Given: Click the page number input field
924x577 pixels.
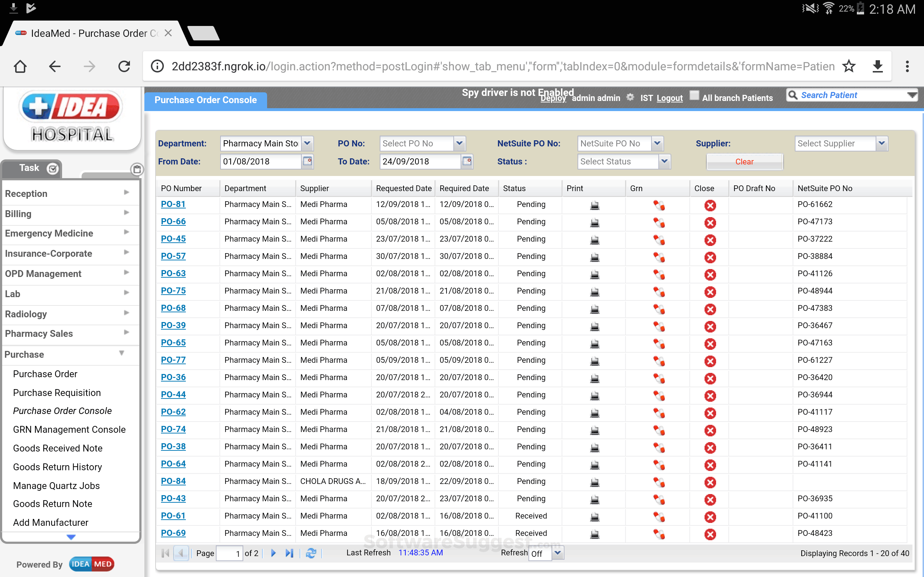Looking at the screenshot, I should point(229,553).
